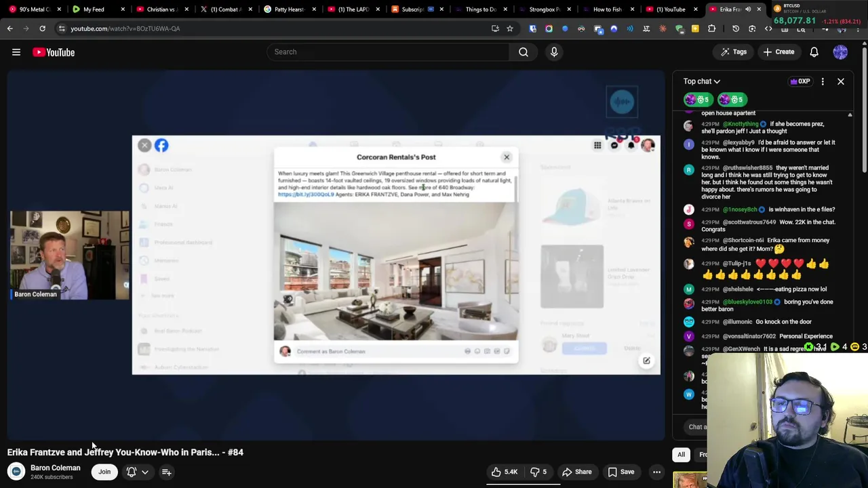
Task: Open the 0XP crown badge
Action: [x=800, y=81]
